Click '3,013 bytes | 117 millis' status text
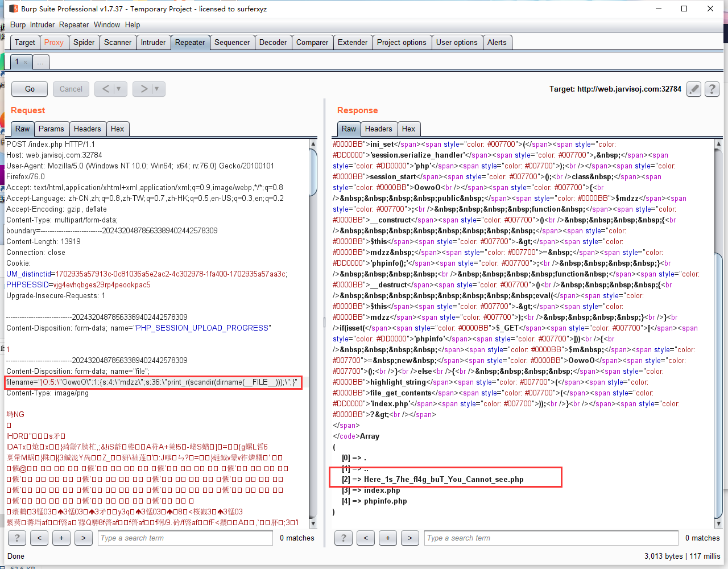The width and height of the screenshot is (728, 569). point(682,556)
